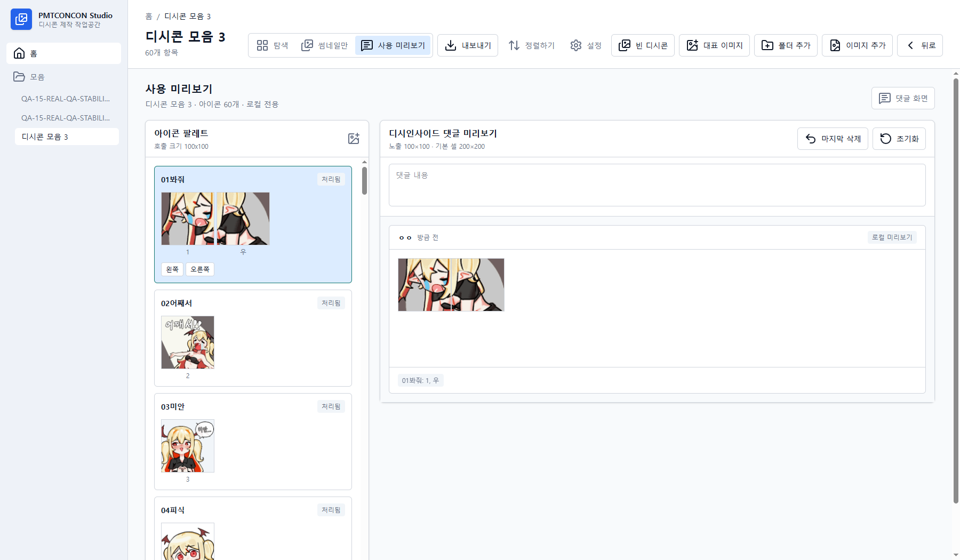Click the 로컬 미리보기 badge
Image resolution: width=960 pixels, height=560 pixels.
(x=892, y=237)
